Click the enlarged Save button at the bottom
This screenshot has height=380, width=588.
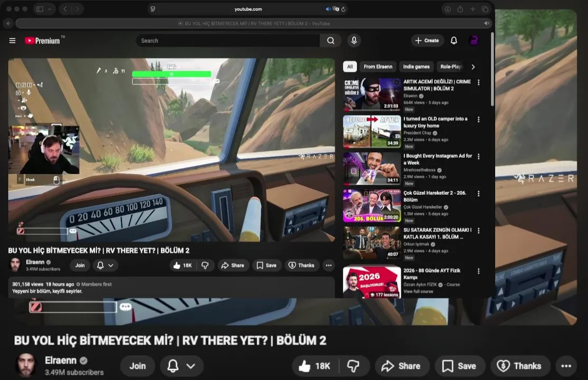tap(460, 366)
